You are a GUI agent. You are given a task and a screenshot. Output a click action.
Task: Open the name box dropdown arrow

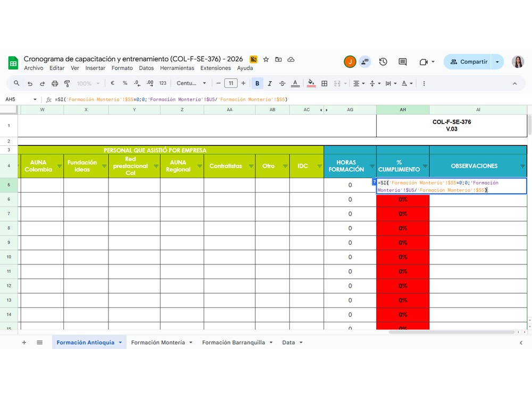click(x=35, y=99)
